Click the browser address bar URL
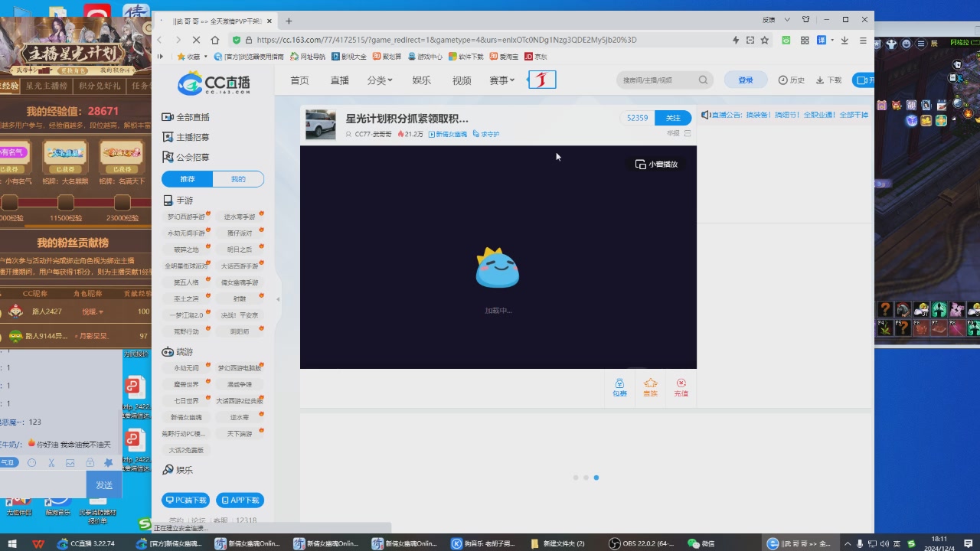 [x=446, y=40]
